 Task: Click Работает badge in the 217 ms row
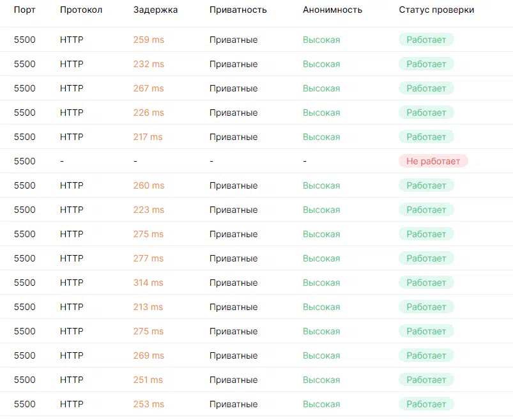426,137
